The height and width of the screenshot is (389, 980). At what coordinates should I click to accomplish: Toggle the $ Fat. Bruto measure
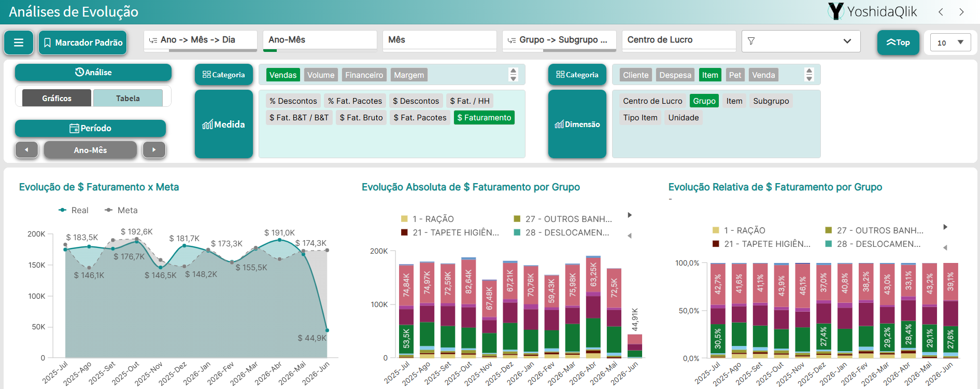point(361,118)
